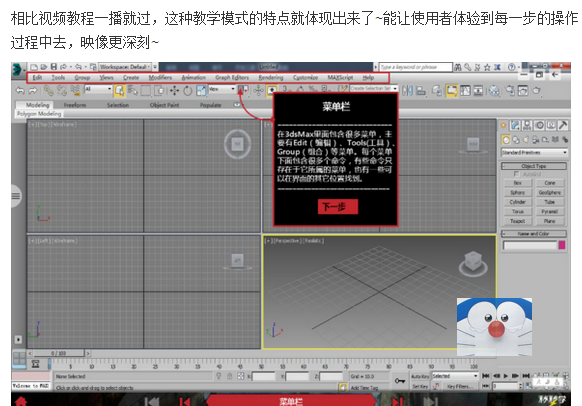The image size is (582, 406).
Task: Click the Key Filters button
Action: [460, 386]
